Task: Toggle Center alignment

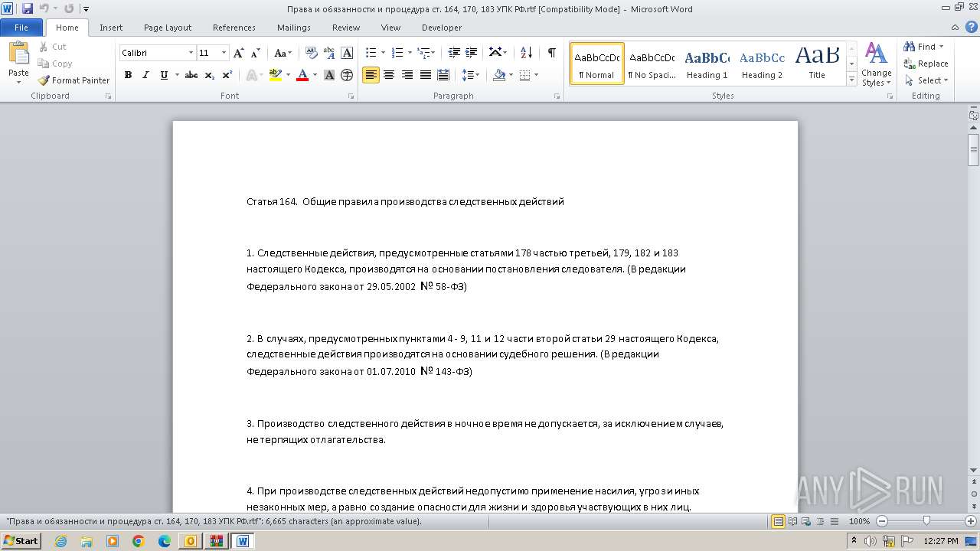Action: (389, 75)
